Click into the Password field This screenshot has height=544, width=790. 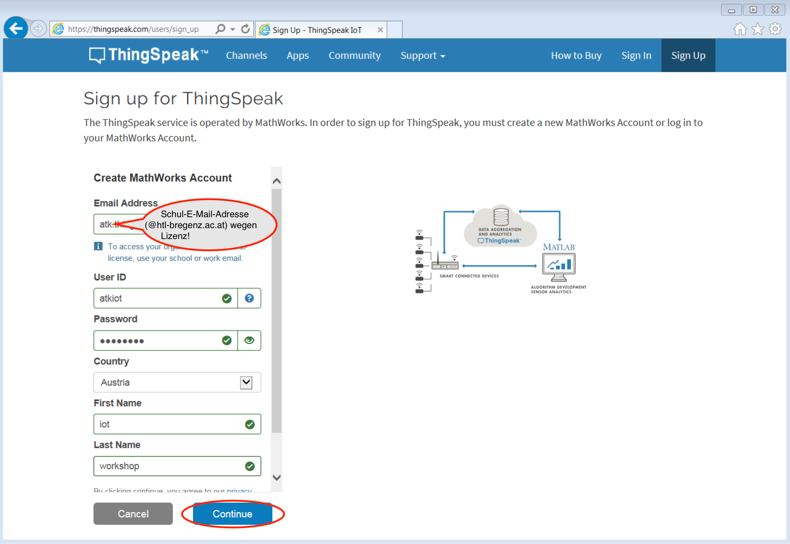click(165, 341)
